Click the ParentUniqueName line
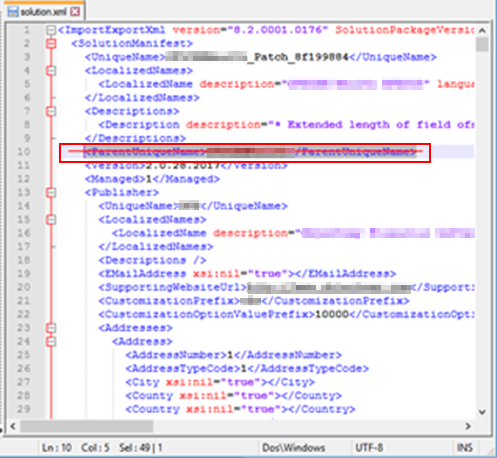This screenshot has height=458, width=497. (251, 152)
